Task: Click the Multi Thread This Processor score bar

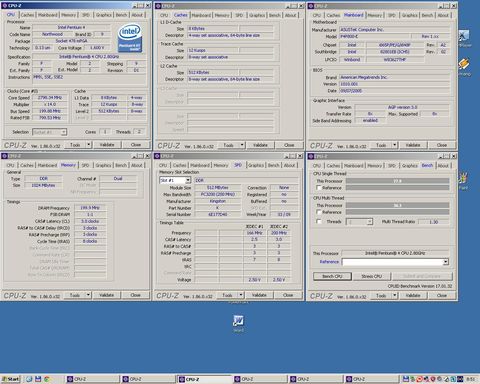Action: [397, 205]
